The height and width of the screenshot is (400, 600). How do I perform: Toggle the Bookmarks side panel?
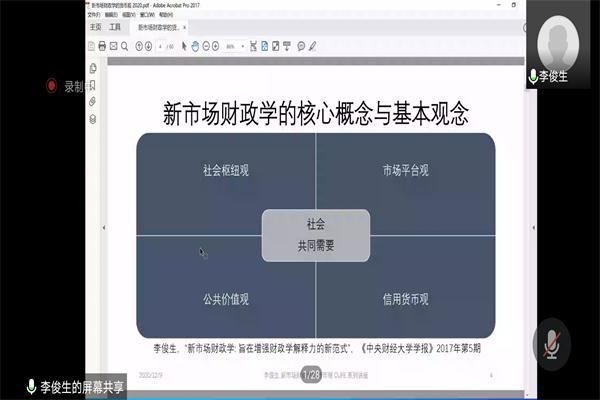coord(92,84)
